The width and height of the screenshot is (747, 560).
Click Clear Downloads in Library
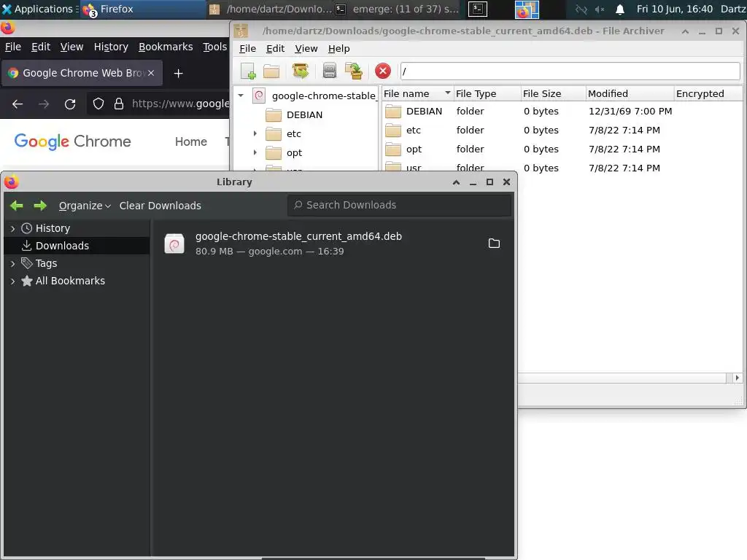tap(160, 206)
